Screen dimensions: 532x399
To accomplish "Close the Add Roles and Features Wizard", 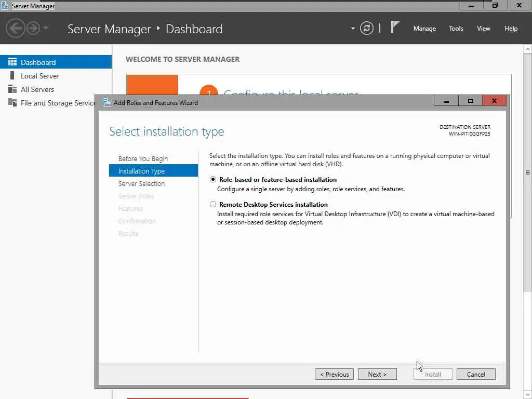I will coord(495,101).
